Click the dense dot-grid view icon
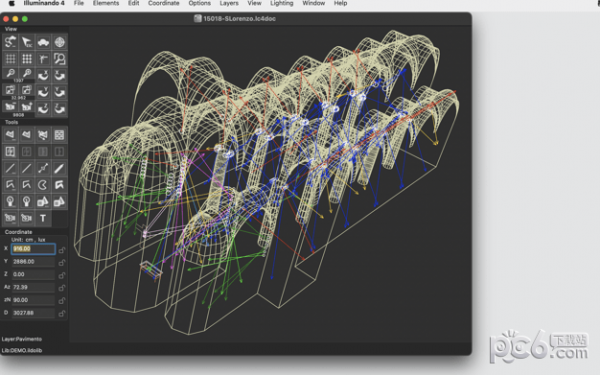The width and height of the screenshot is (600, 375). coord(27,59)
